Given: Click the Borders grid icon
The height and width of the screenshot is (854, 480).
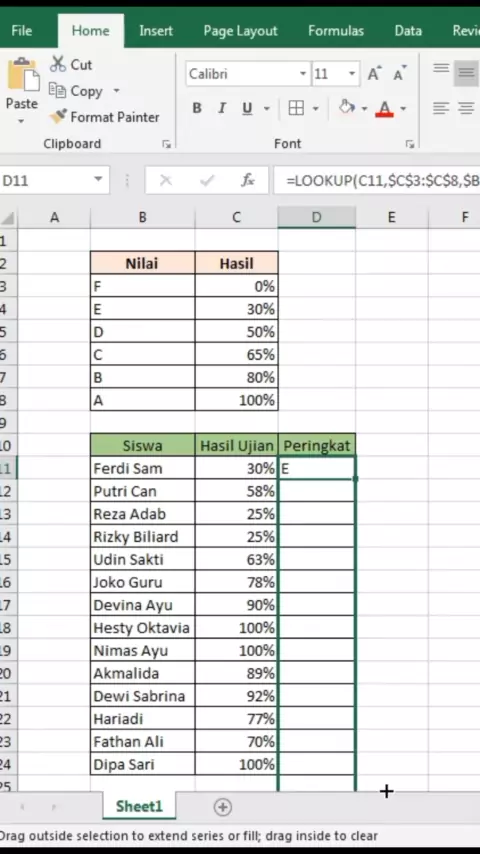Looking at the screenshot, I should click(x=296, y=108).
